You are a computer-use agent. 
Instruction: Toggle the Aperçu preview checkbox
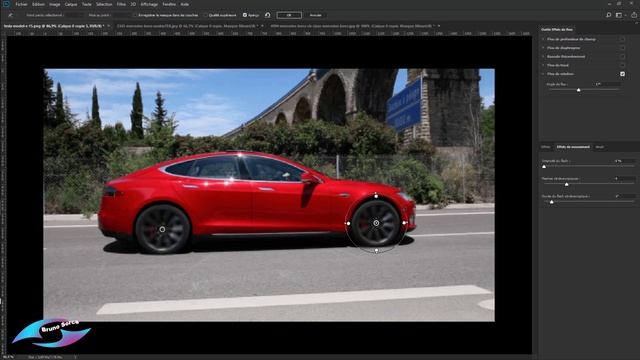coord(244,15)
